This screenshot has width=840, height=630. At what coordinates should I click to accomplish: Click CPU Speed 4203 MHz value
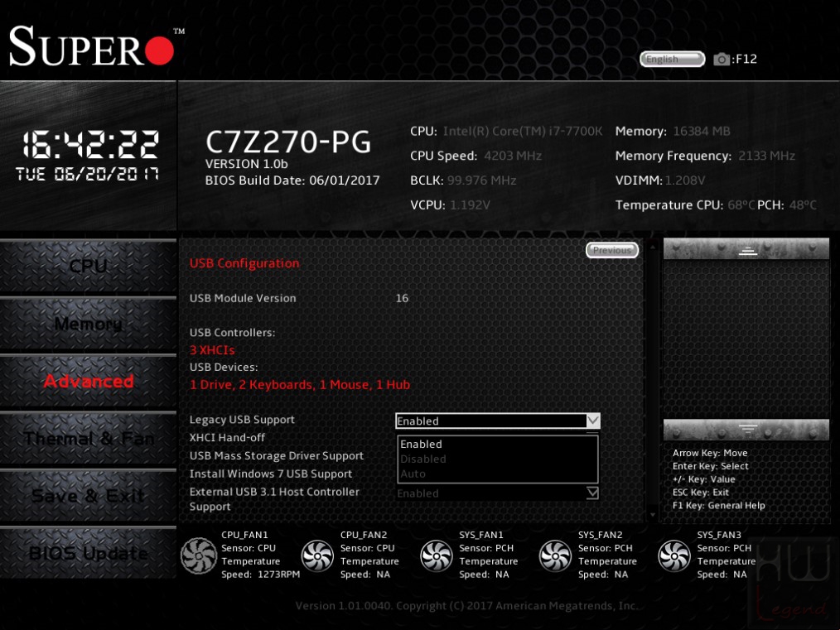point(513,156)
